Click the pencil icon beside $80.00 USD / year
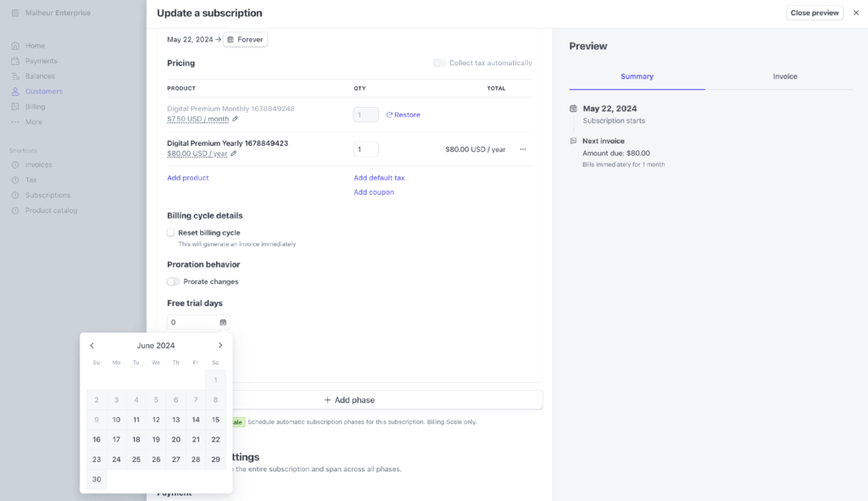This screenshot has width=868, height=501. [234, 153]
